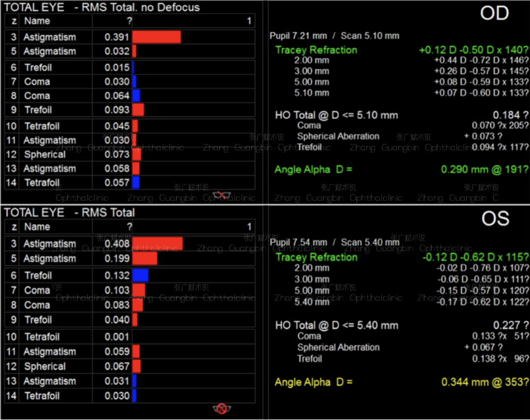Click the Name column header in OD table
Viewport: 530px width, 420px height.
pos(37,21)
